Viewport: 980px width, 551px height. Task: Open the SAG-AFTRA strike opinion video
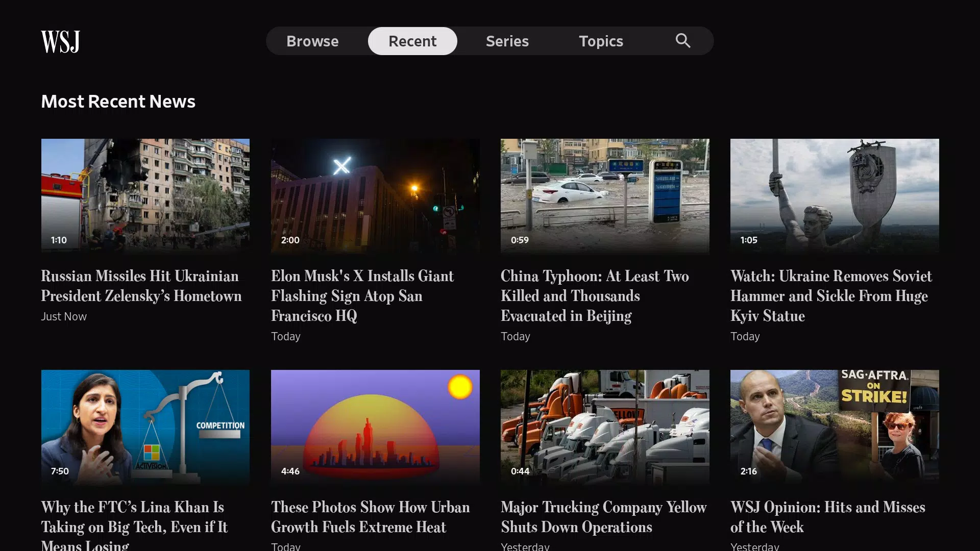pos(835,427)
